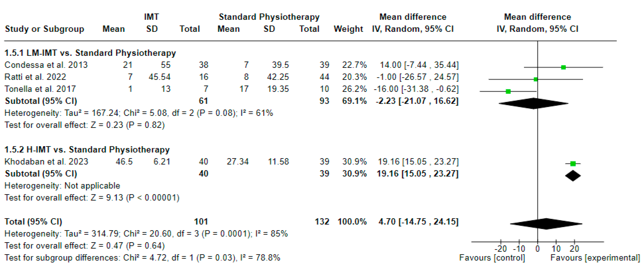Click the 'Total (95% CI)' row label
This screenshot has height=268, width=644.
pos(33,222)
